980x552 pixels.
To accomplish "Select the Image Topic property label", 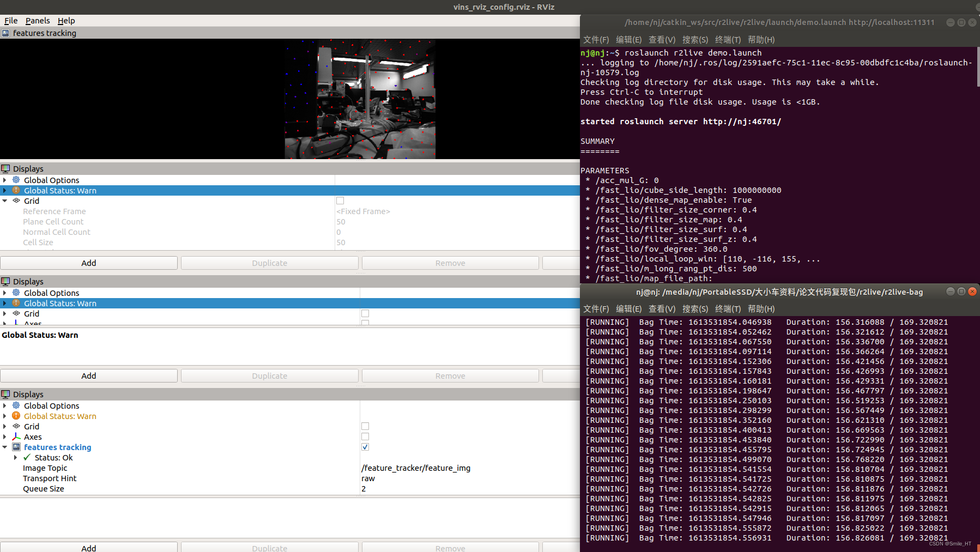I will coord(45,468).
